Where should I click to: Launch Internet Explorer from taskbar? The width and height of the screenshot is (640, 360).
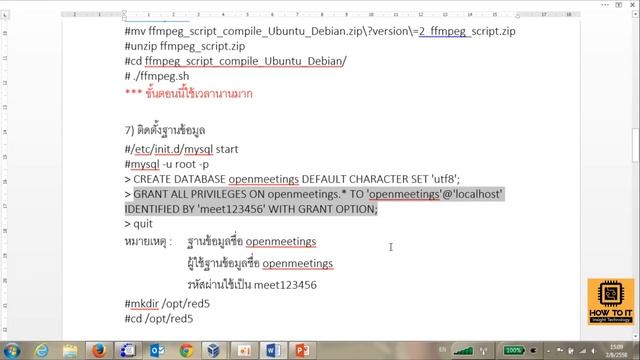pyautogui.click(x=41, y=351)
